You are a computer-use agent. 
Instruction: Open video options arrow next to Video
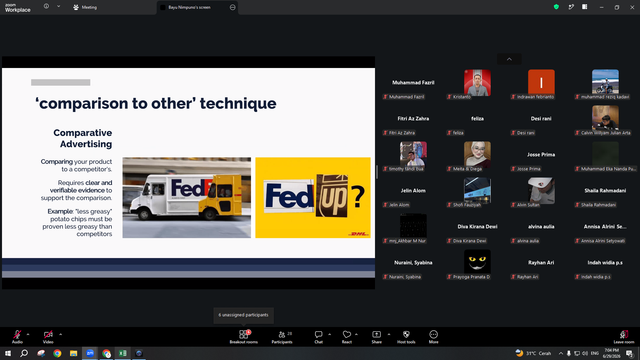60,334
